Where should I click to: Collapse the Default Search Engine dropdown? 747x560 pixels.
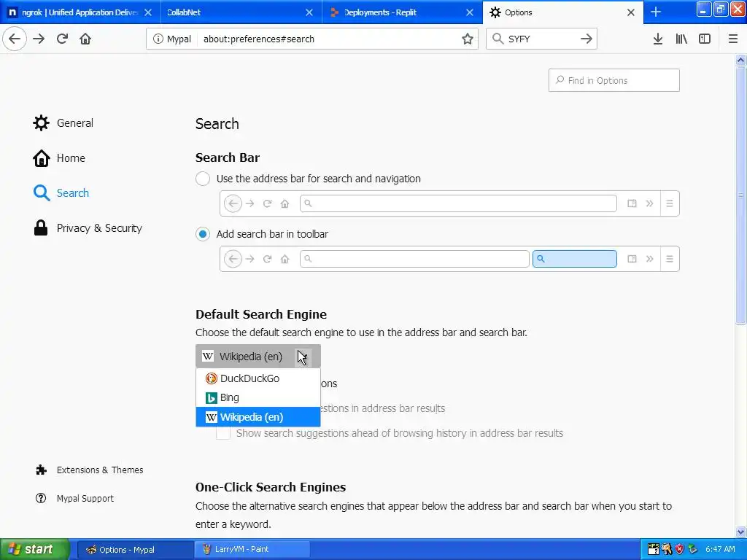[x=258, y=356]
